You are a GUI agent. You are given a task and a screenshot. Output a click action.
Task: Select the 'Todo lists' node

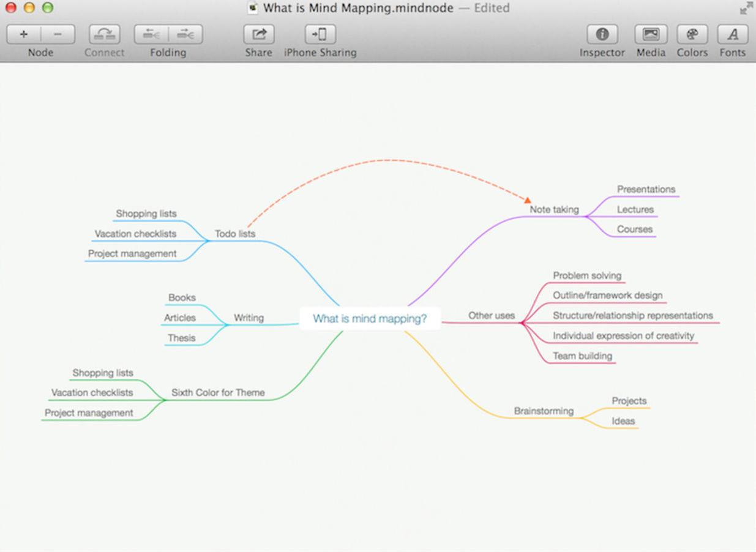[235, 234]
